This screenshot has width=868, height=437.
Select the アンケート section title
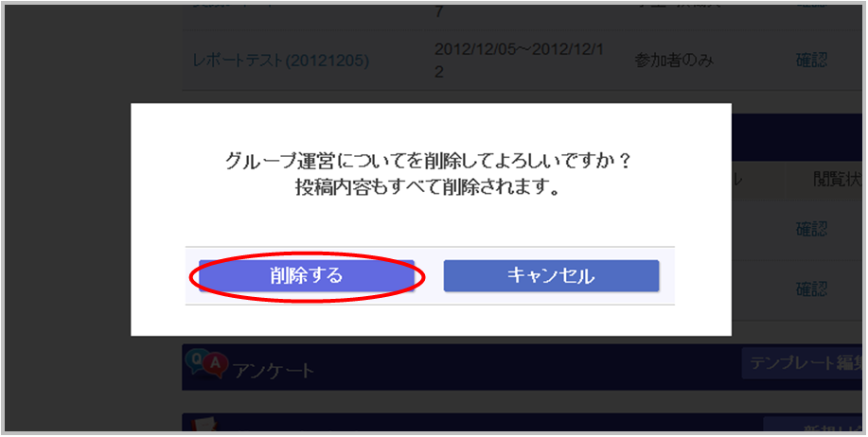pos(274,370)
